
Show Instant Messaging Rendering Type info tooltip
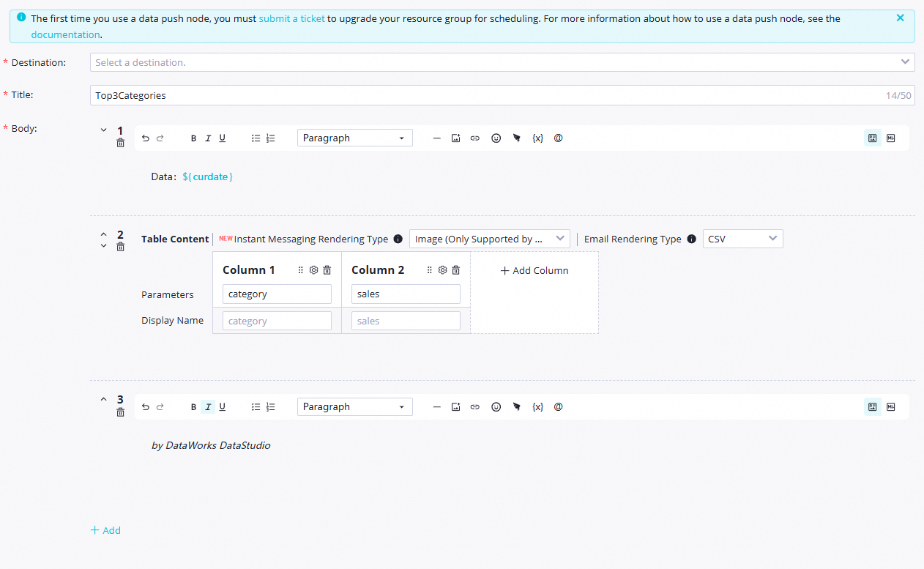pyautogui.click(x=398, y=239)
